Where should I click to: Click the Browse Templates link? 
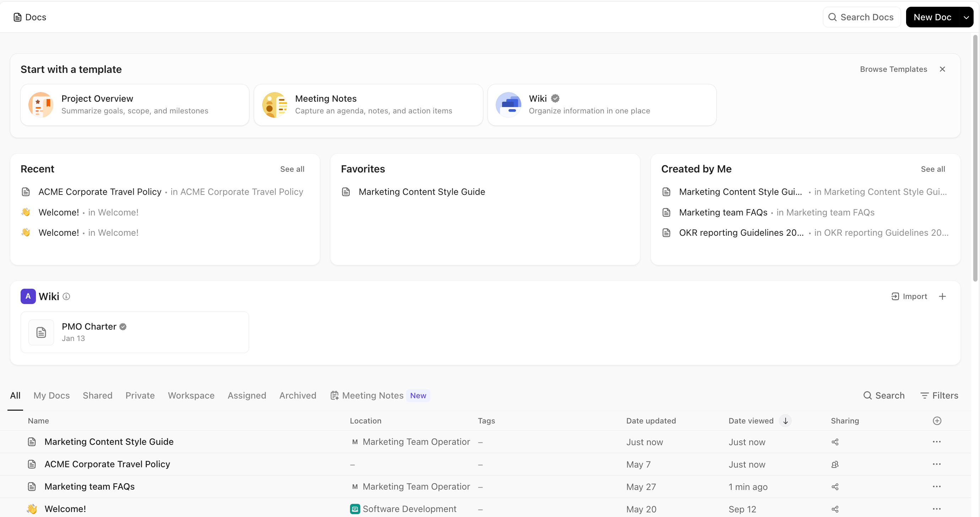(893, 69)
